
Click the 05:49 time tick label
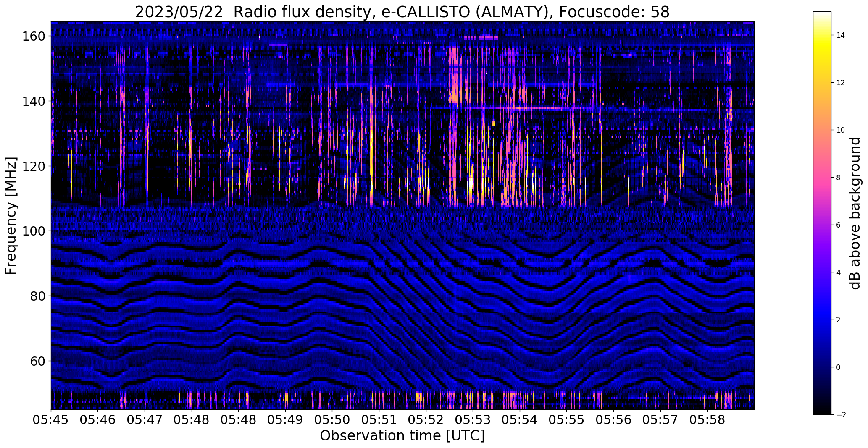285,420
